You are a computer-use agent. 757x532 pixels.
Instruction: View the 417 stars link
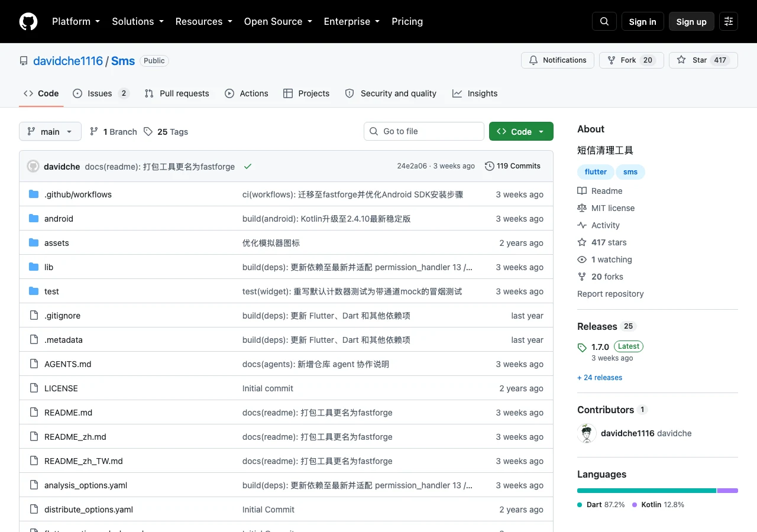click(602, 242)
